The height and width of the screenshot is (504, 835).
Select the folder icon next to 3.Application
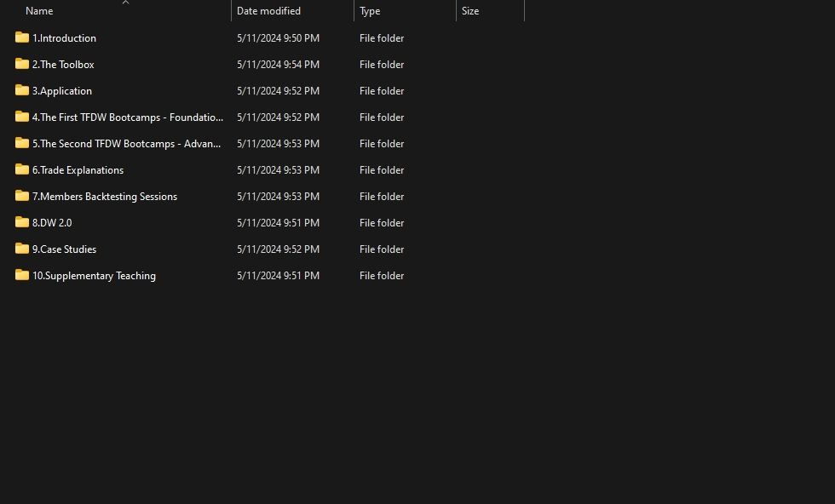22,90
